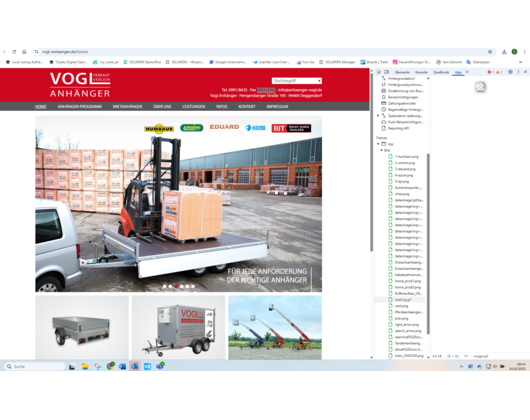Screen dimensions: 530x420
Task: Click the orange warning count badge
Action: 499,72
